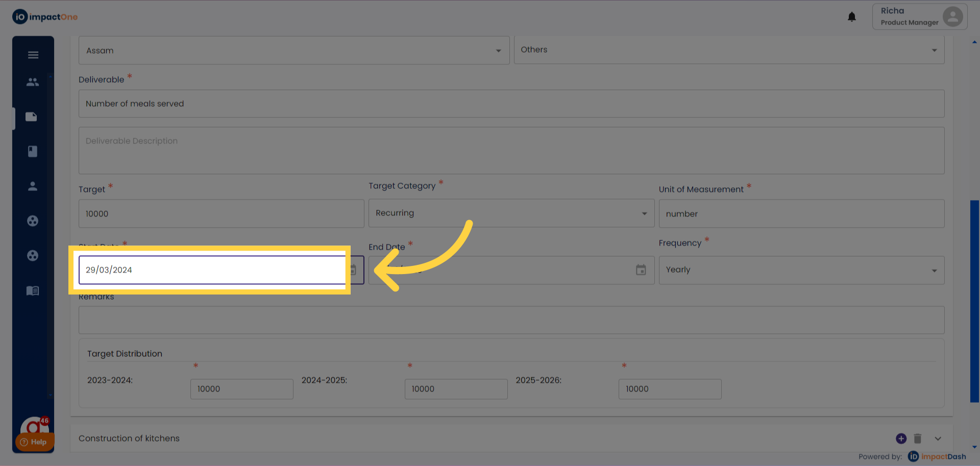This screenshot has width=980, height=466.
Task: Open the open-book sidebar icon
Action: coord(33,291)
